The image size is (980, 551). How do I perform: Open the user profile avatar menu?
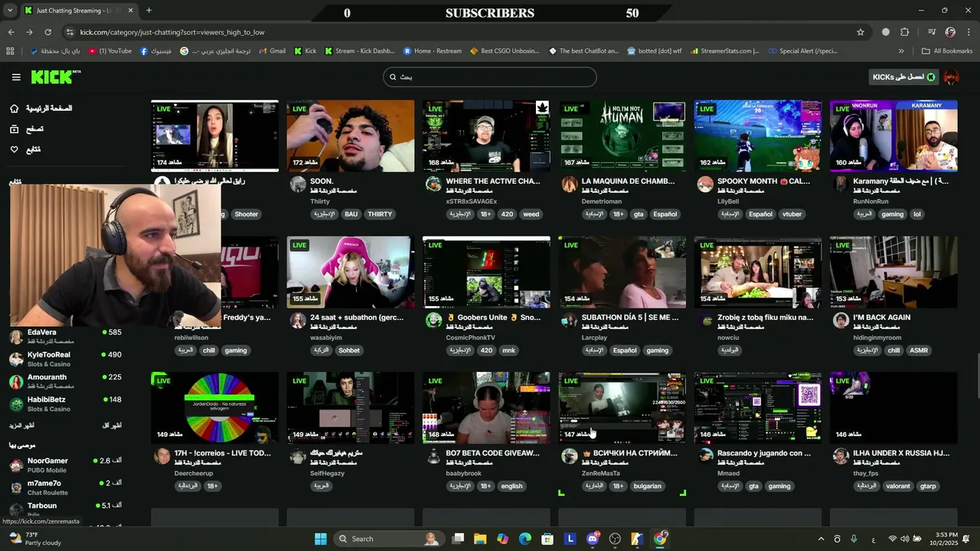coord(951,77)
